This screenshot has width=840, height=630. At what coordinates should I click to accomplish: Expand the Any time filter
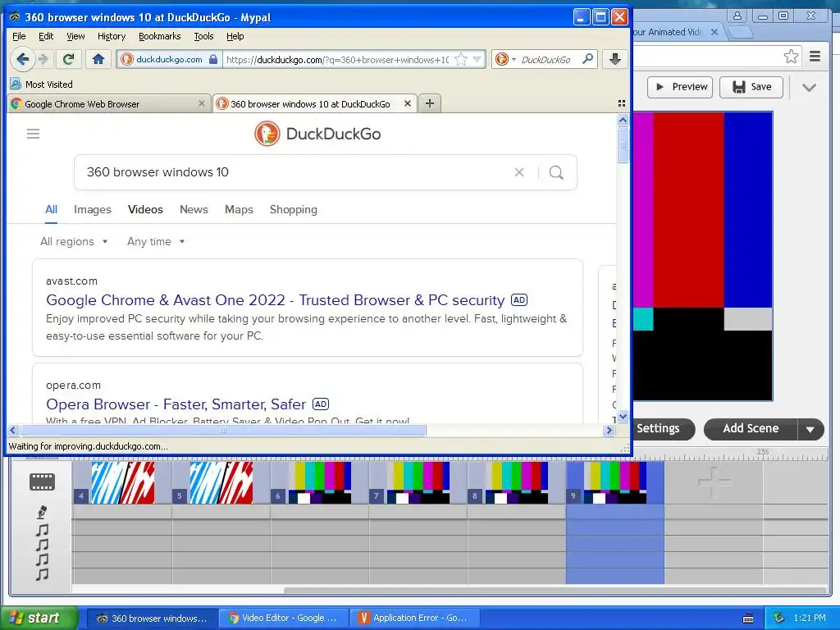pyautogui.click(x=156, y=242)
